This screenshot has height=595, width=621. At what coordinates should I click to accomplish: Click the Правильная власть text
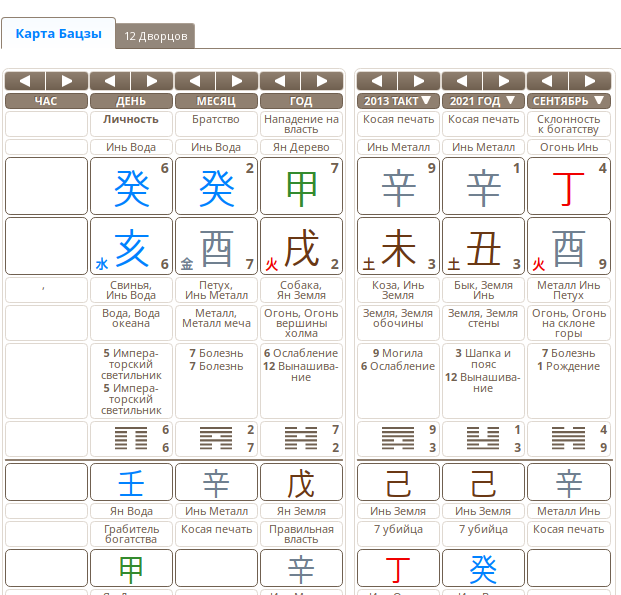[301, 534]
